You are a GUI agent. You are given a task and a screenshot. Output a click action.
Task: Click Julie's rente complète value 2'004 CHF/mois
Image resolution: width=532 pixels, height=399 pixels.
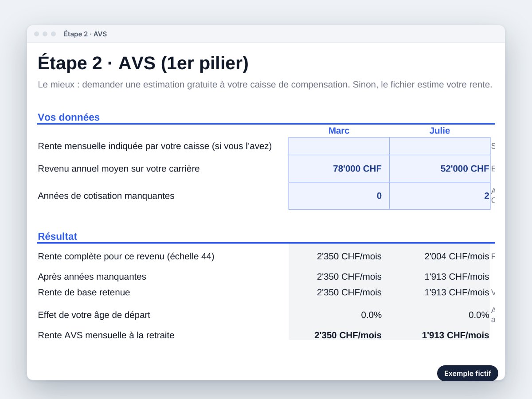click(x=457, y=256)
